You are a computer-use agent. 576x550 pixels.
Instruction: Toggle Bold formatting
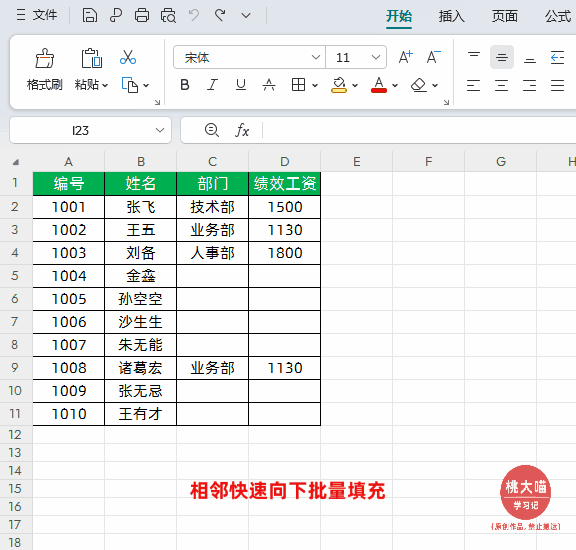[185, 85]
